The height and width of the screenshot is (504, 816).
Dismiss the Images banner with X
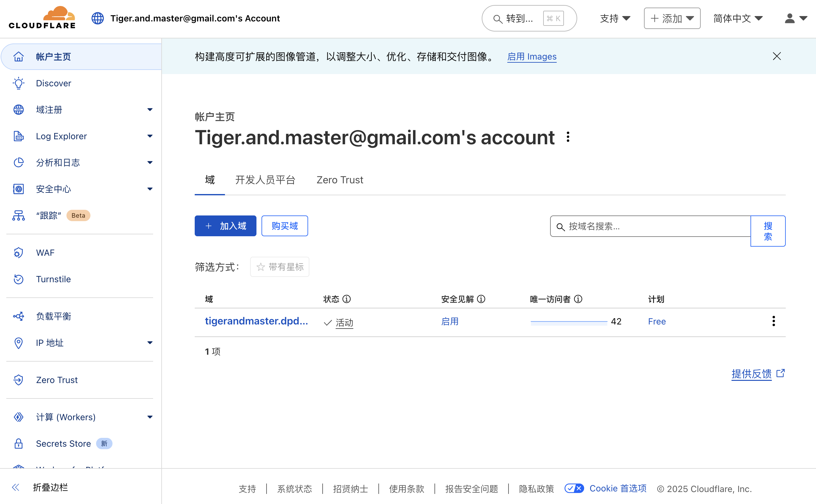[777, 56]
